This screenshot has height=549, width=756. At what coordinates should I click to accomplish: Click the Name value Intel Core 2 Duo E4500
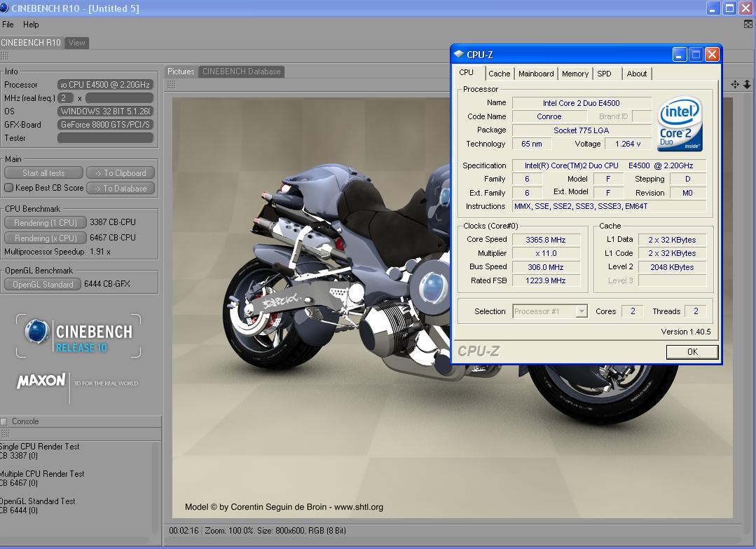coord(582,103)
